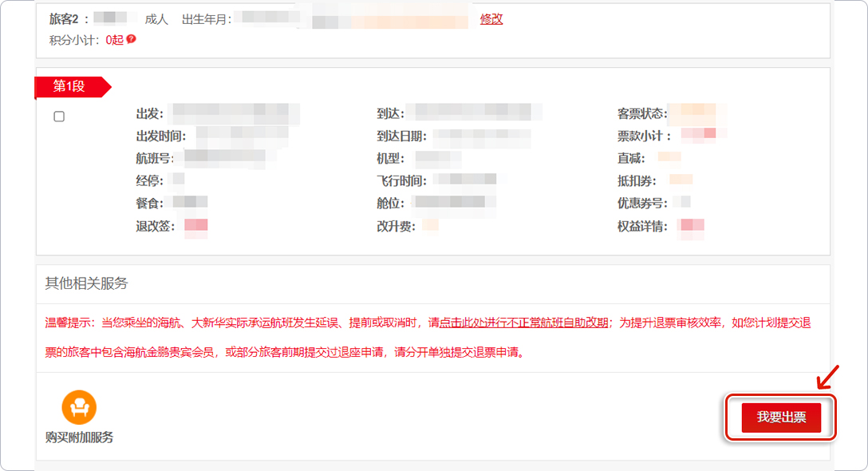The width and height of the screenshot is (868, 471).
Task: Click the orange armchair 购买附加服务 icon
Action: coord(79,407)
